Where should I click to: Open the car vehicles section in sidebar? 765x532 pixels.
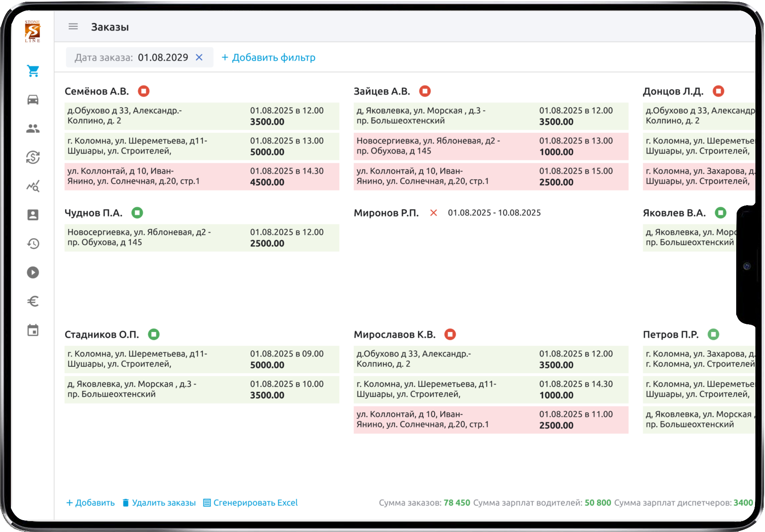pyautogui.click(x=33, y=100)
